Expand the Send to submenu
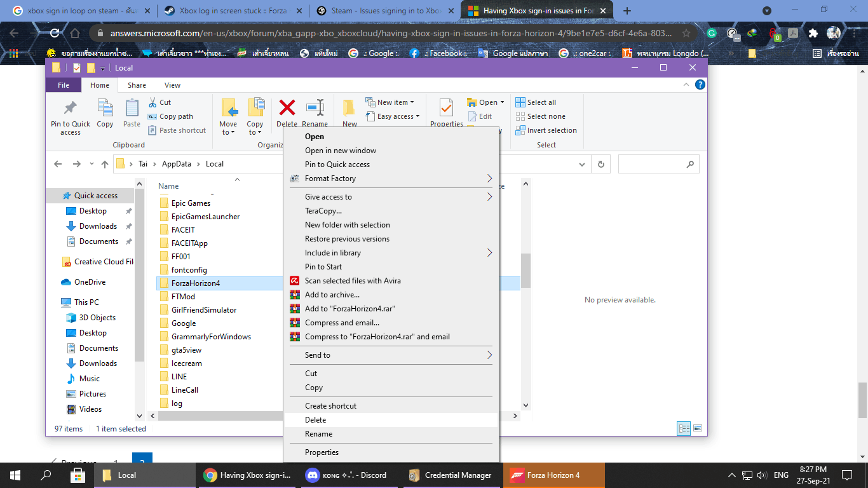868x488 pixels. point(489,355)
